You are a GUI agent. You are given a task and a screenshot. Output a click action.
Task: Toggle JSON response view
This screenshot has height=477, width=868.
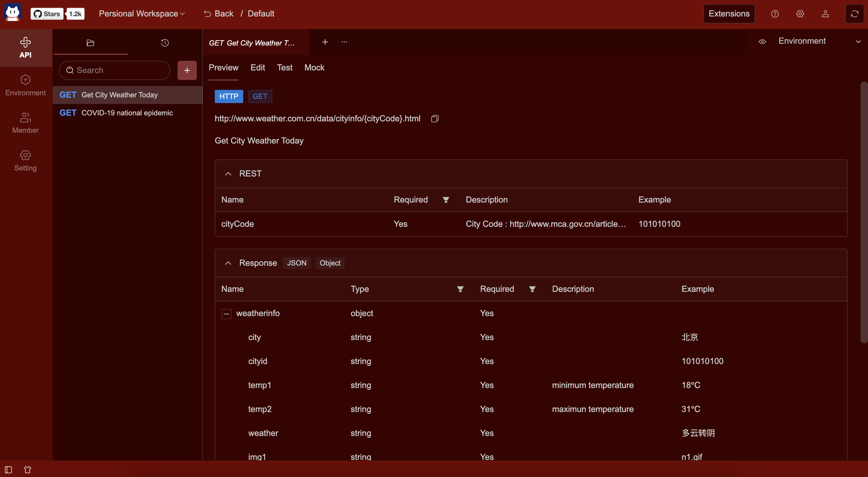(x=296, y=262)
